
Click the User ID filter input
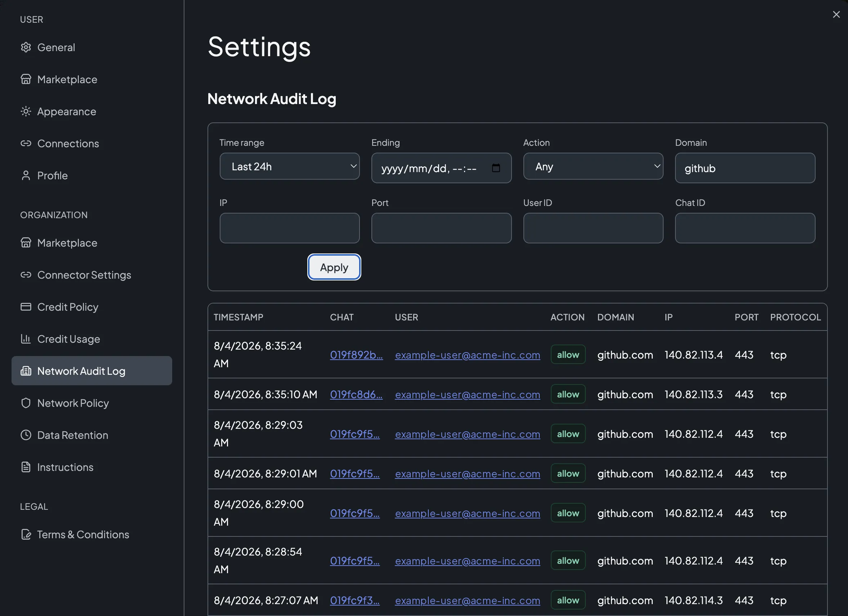coord(593,228)
